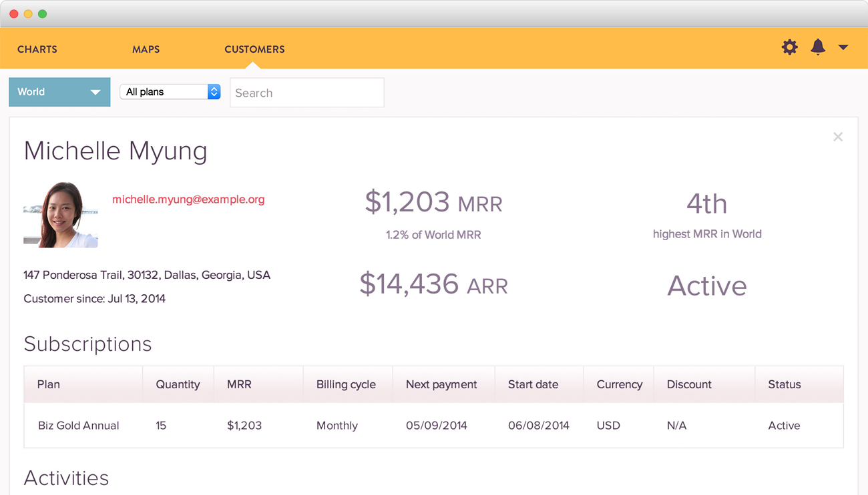This screenshot has width=868, height=495.
Task: Click the USD currency cell
Action: (x=608, y=426)
